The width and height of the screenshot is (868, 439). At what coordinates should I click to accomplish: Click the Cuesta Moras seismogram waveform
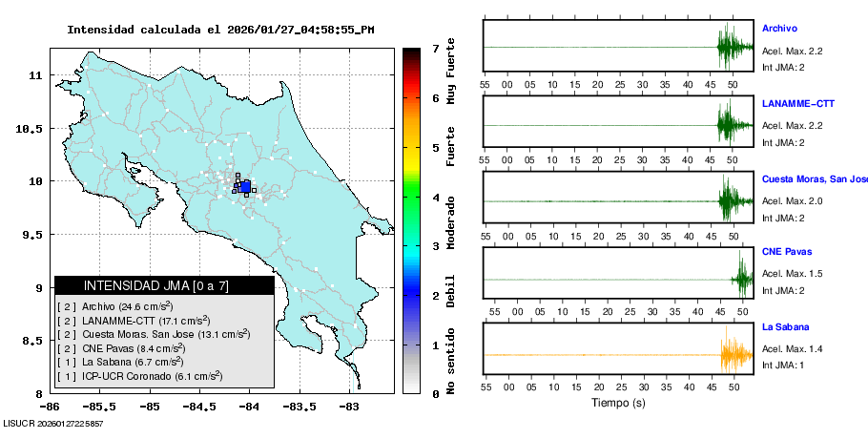coord(732,201)
